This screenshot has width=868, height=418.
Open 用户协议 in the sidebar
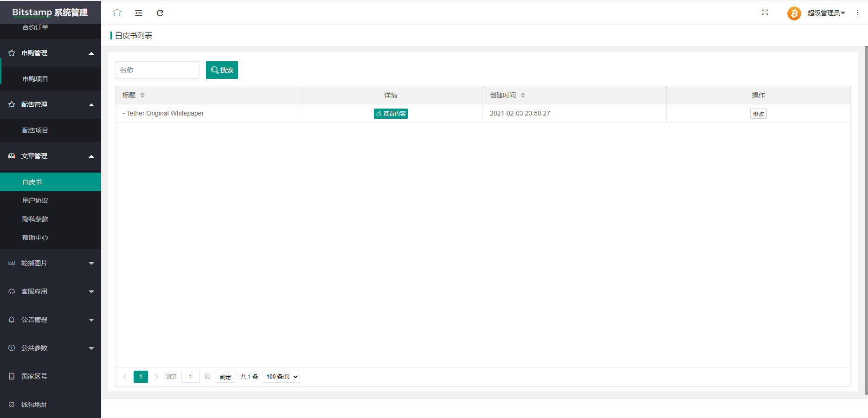pos(35,200)
